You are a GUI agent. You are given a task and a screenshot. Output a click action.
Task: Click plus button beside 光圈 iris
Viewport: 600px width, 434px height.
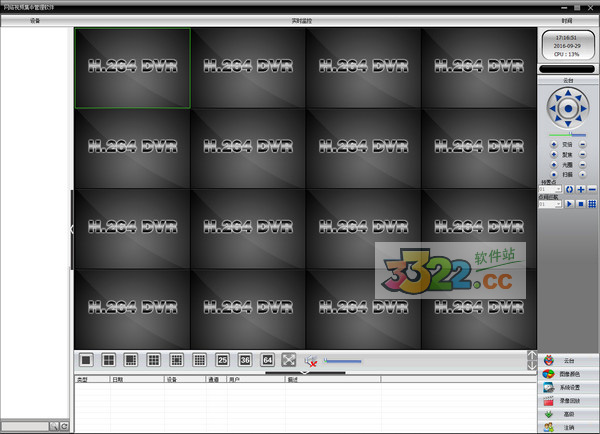pos(554,165)
